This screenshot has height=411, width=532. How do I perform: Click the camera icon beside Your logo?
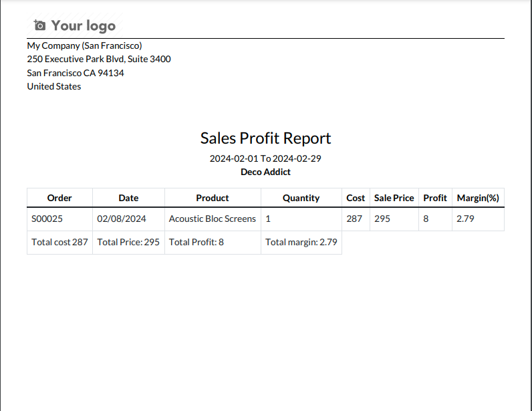click(x=39, y=25)
